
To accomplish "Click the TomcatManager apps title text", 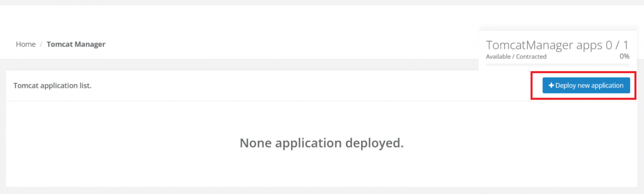I will [x=544, y=45].
